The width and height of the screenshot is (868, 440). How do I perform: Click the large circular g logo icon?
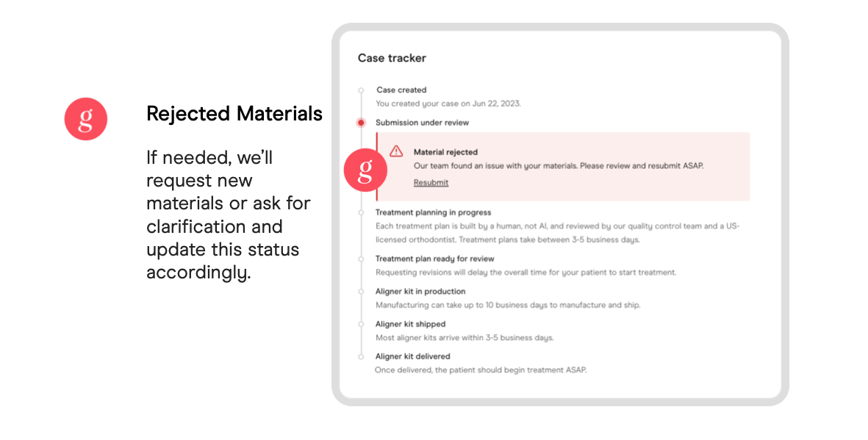tap(86, 118)
